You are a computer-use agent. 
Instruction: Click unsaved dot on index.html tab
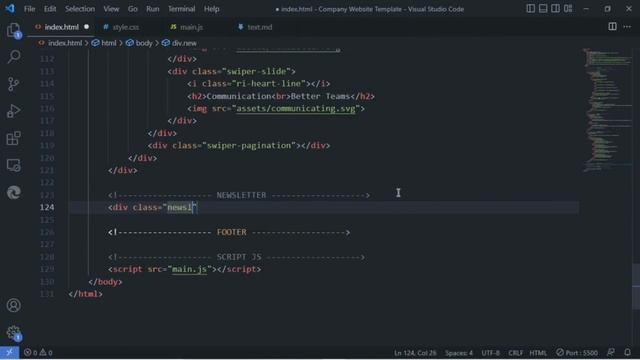pos(87,27)
